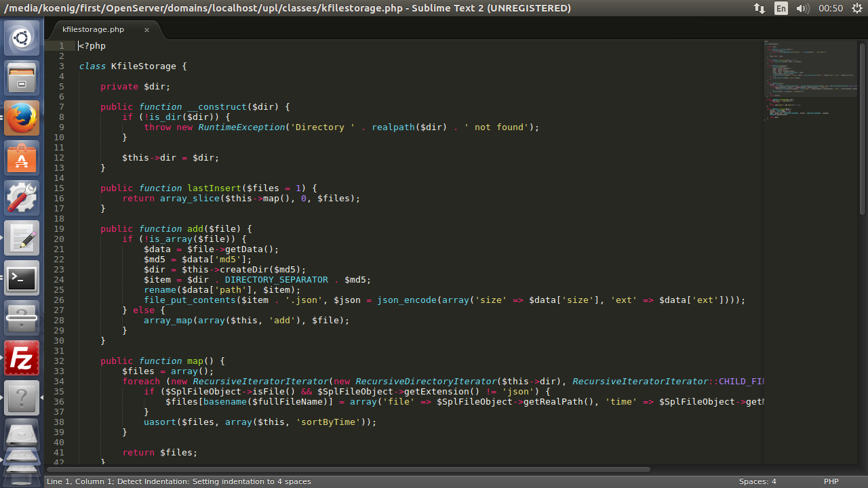The height and width of the screenshot is (488, 868).
Task: Open the Files manager from launcher
Action: point(22,78)
